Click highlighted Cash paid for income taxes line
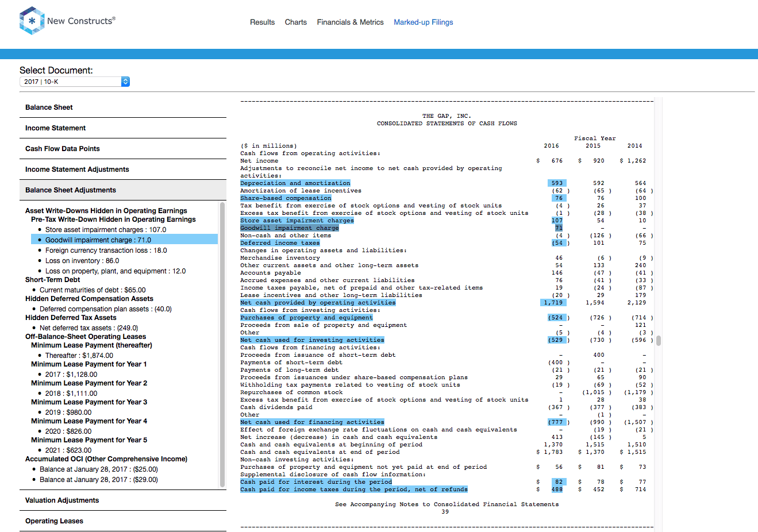Viewport: 758px width, 532px height. [x=354, y=489]
